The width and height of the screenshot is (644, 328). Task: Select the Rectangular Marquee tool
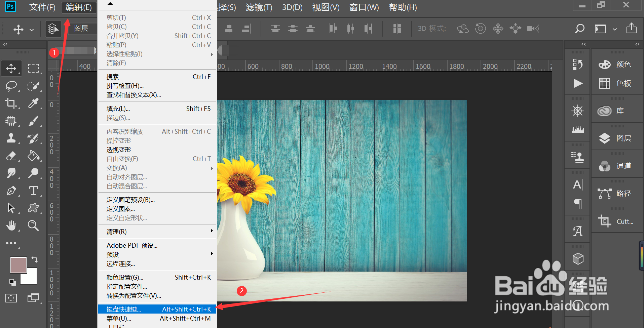[33, 69]
